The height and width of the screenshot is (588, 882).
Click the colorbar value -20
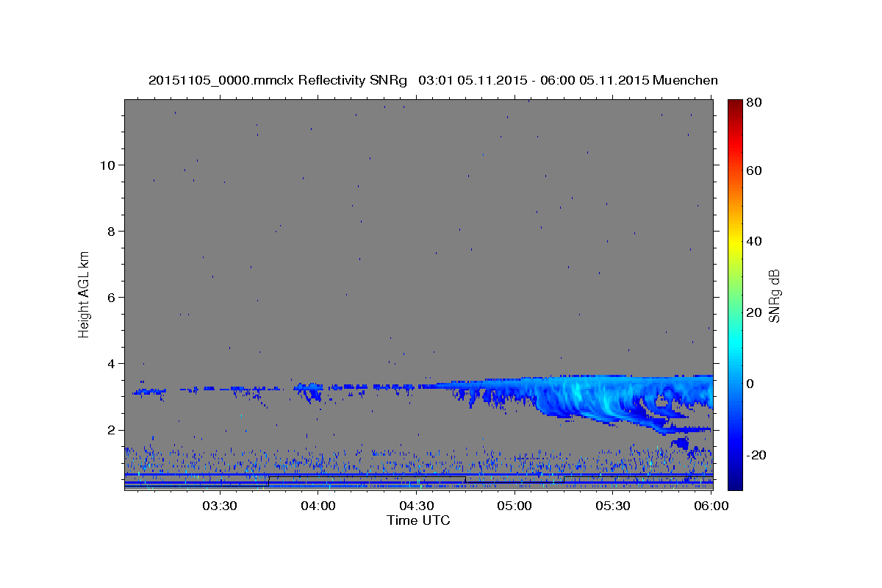tap(756, 454)
